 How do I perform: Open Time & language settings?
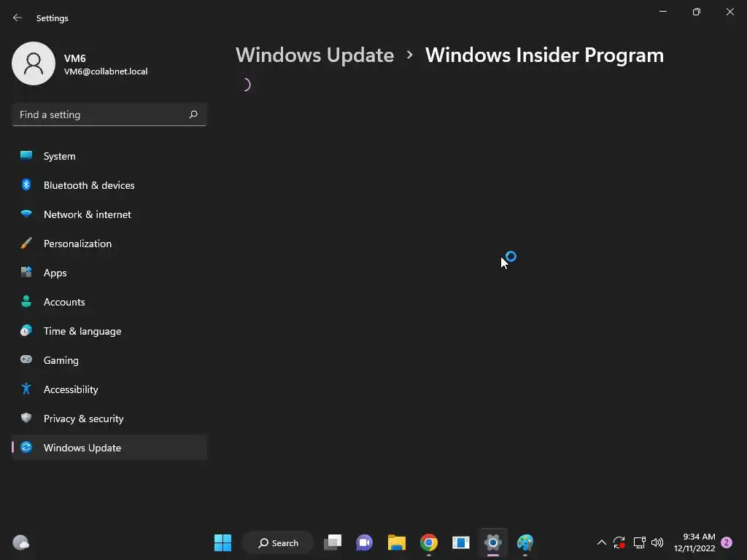click(x=109, y=331)
